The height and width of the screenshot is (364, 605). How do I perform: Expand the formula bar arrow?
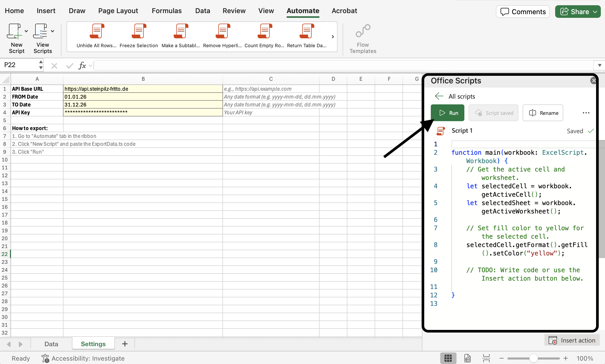point(599,65)
